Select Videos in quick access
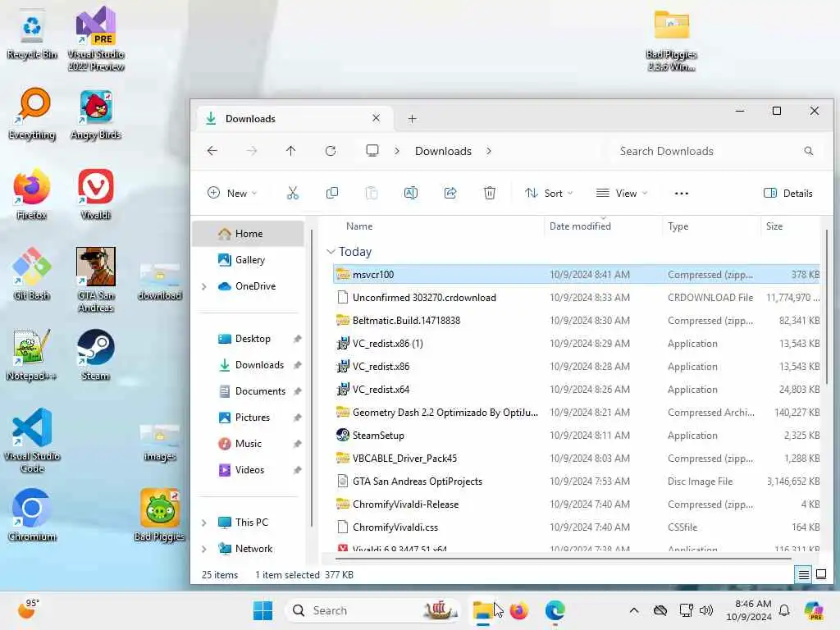Image resolution: width=840 pixels, height=630 pixels. [248, 470]
